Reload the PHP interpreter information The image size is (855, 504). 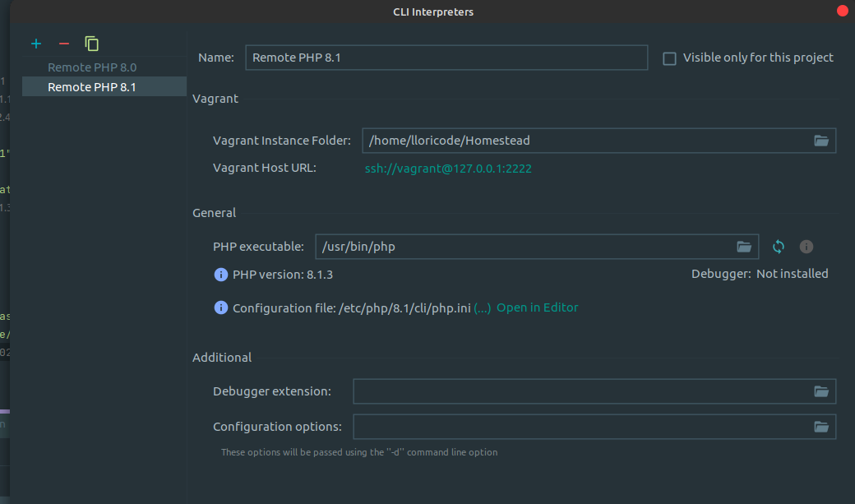click(x=778, y=246)
